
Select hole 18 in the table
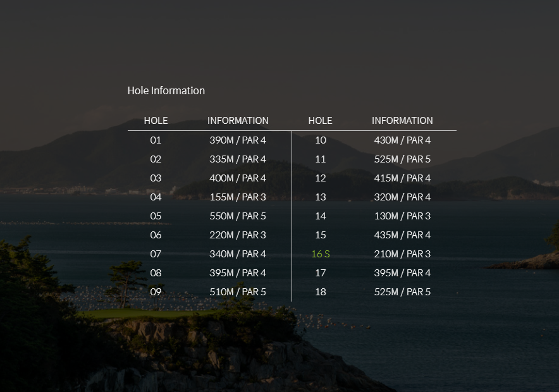(321, 292)
